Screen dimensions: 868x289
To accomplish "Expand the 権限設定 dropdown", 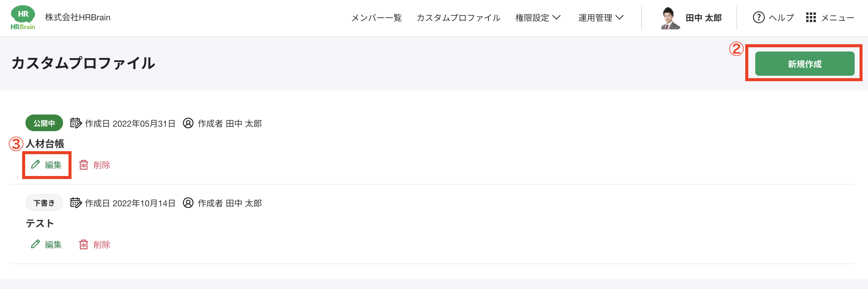I will [x=537, y=18].
